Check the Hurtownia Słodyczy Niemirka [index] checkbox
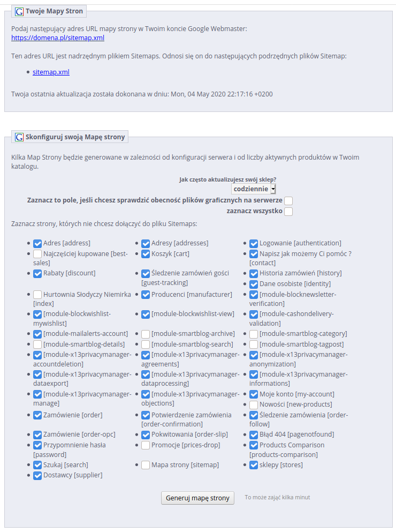The height and width of the screenshot is (532, 396). [37, 295]
